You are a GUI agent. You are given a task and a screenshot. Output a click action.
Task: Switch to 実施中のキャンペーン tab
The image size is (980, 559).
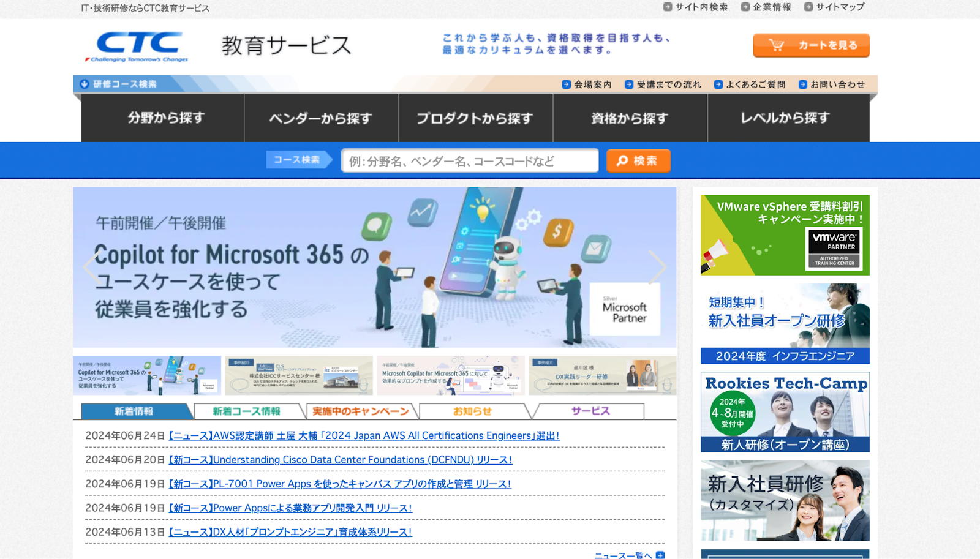[x=361, y=411]
